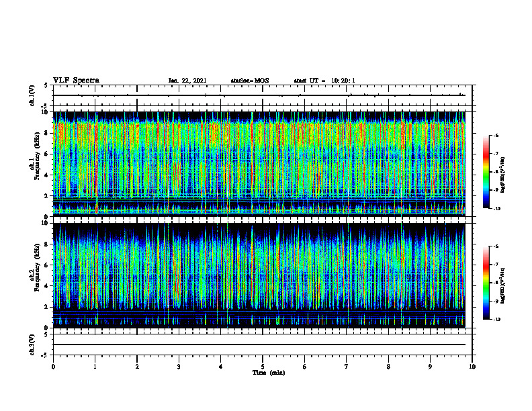Viewport: 532px width, 411px height.
Task: Click the "-6" label on ch.1 color bar
Action: 496,136
